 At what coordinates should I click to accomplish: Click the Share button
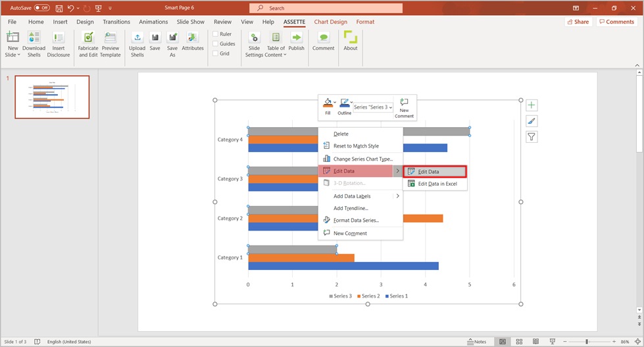tap(578, 22)
